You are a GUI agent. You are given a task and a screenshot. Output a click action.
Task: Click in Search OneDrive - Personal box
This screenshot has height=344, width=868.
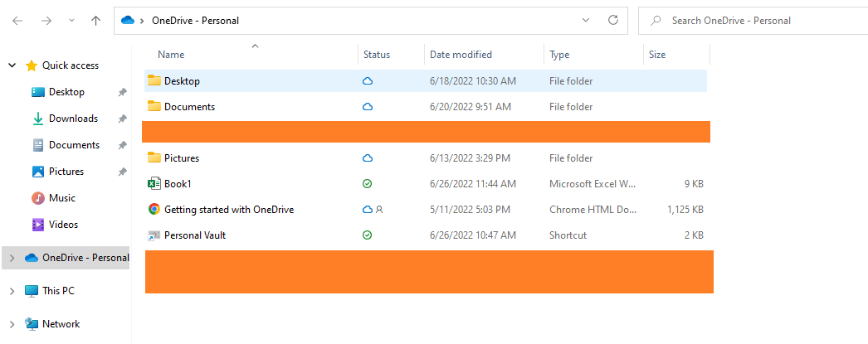(753, 21)
